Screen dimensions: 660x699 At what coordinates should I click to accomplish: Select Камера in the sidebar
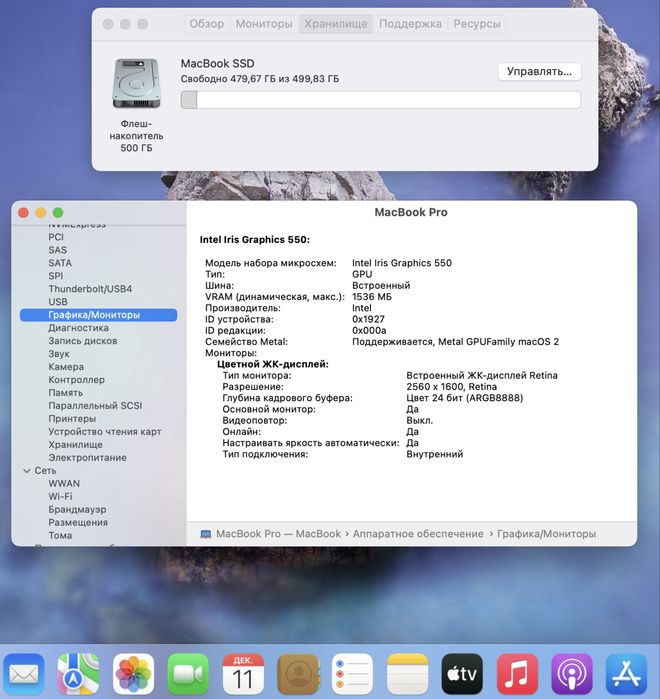pos(66,366)
